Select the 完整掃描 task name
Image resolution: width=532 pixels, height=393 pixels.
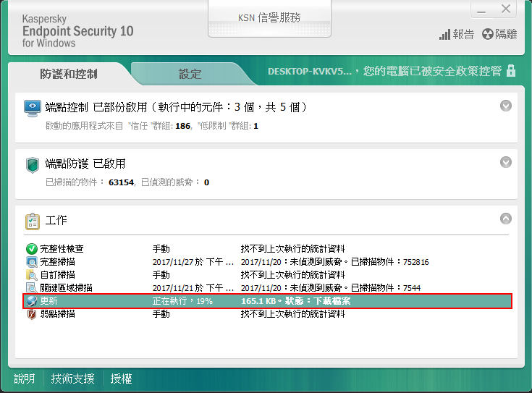(58, 262)
